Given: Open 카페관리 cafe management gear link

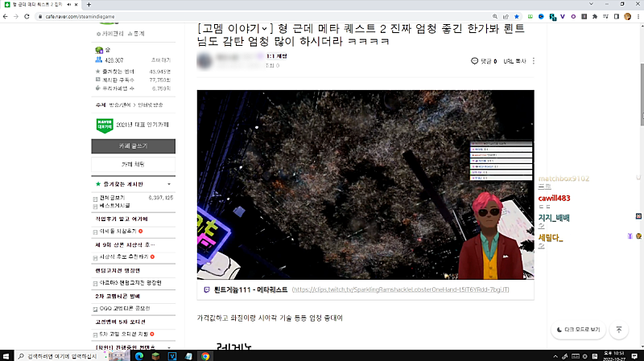Looking at the screenshot, I should coord(109,34).
